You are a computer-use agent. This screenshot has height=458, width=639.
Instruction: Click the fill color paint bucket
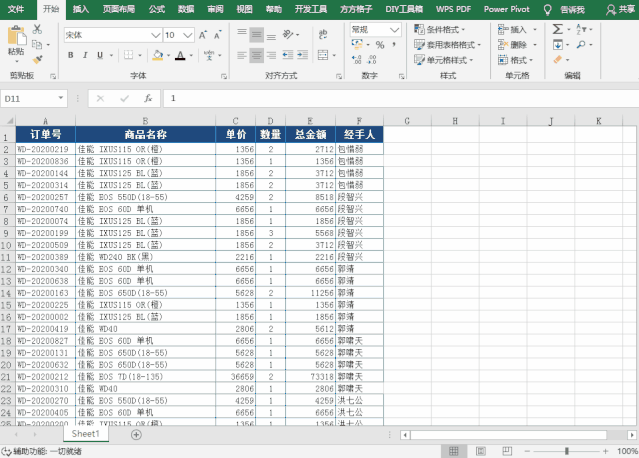(158, 55)
